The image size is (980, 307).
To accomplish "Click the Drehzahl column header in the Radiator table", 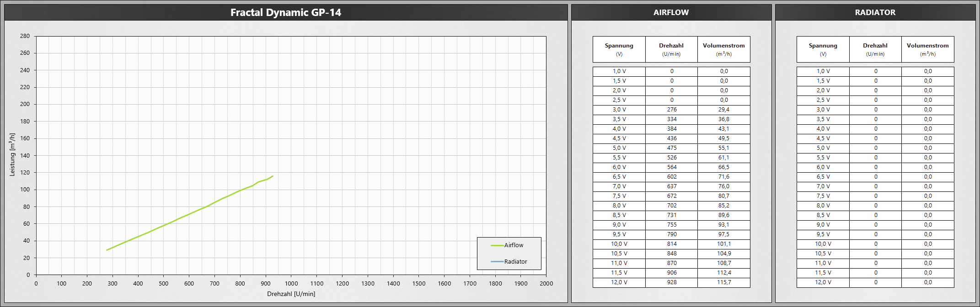I will (x=875, y=49).
